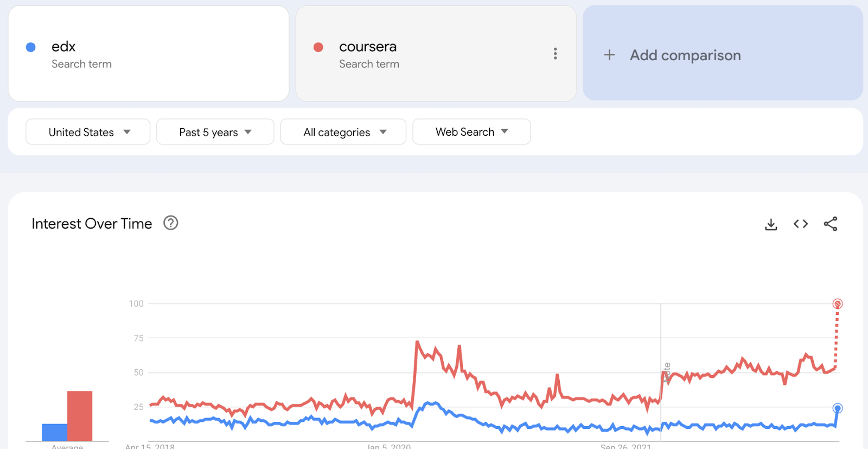This screenshot has height=449, width=868.
Task: Open coursera's three-dot options menu
Action: 555,53
